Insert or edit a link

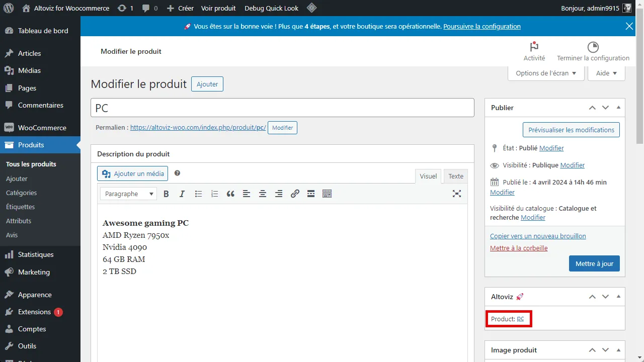pyautogui.click(x=295, y=194)
